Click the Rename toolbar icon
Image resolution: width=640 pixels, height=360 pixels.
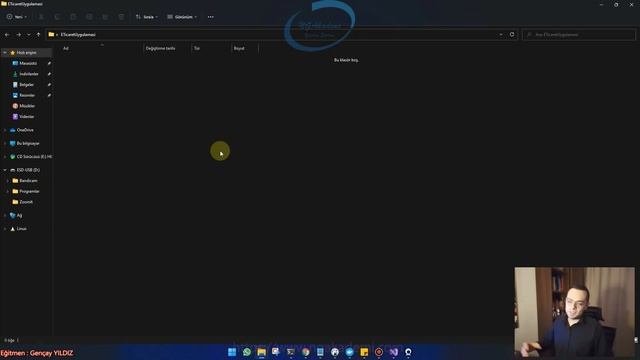tap(89, 17)
